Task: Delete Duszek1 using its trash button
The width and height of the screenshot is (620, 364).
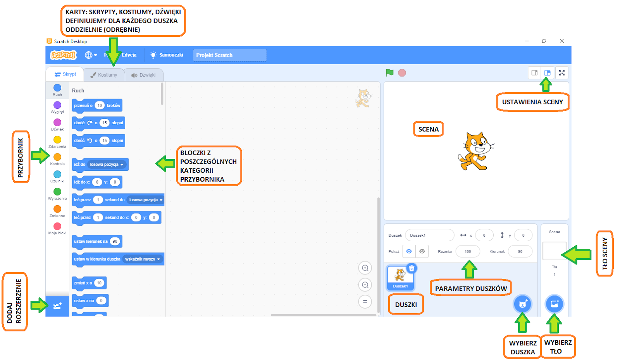Action: [412, 268]
